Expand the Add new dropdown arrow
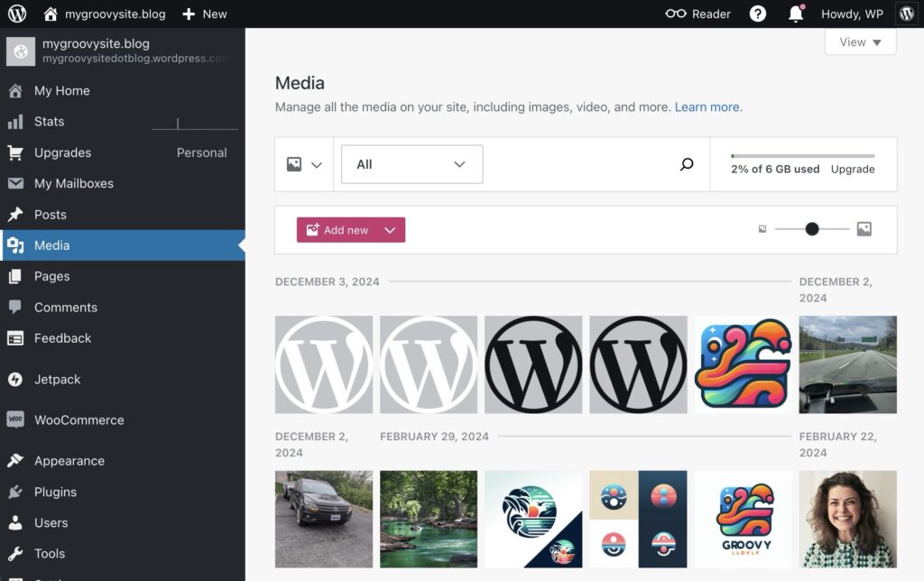 coord(390,230)
